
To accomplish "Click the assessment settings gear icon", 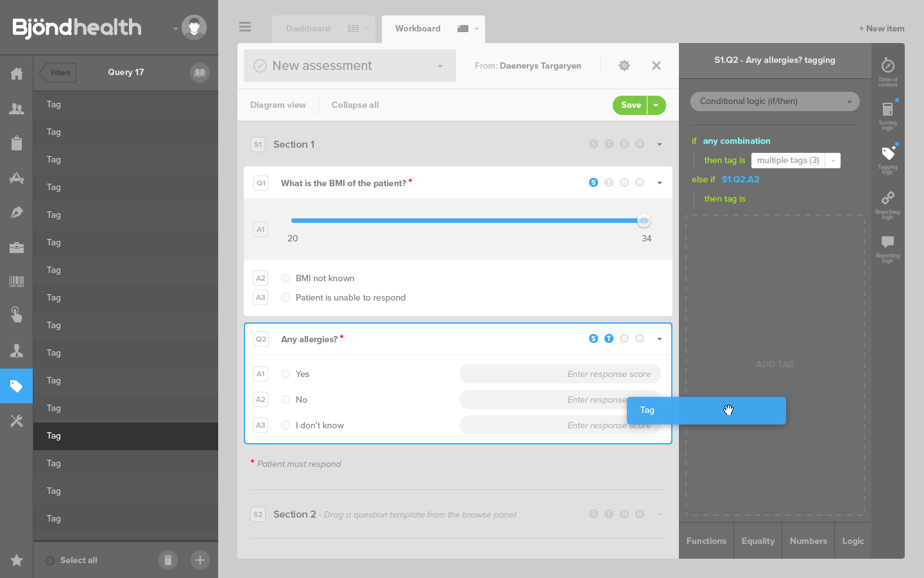I will [624, 66].
